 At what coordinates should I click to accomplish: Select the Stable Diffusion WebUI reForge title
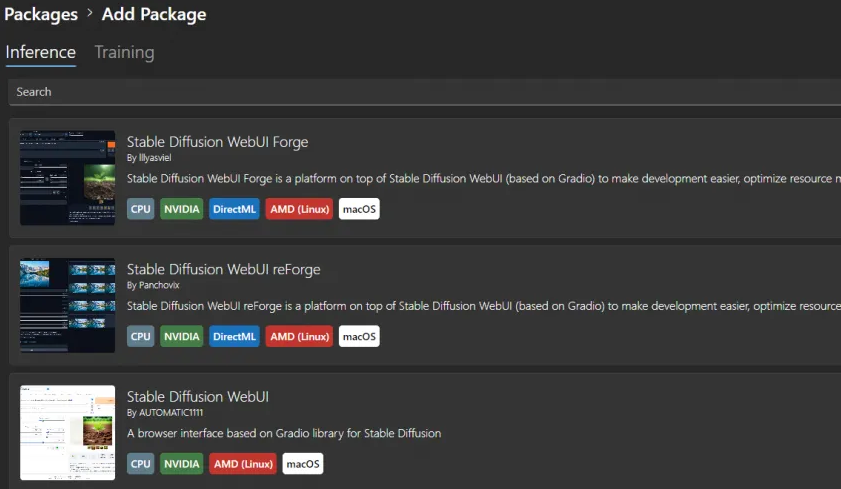click(224, 269)
